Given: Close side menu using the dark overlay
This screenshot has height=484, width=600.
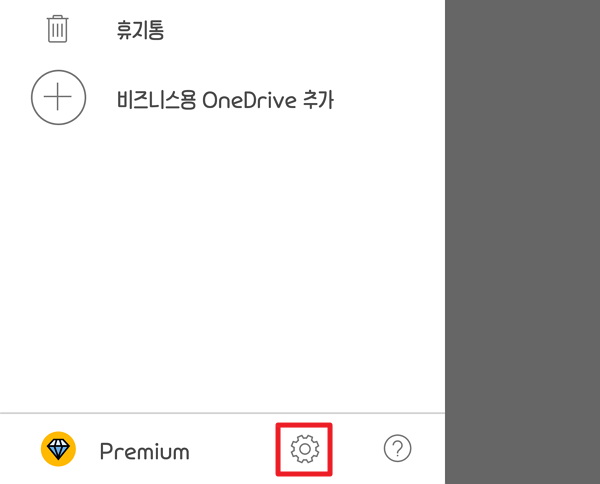Looking at the screenshot, I should point(522,242).
